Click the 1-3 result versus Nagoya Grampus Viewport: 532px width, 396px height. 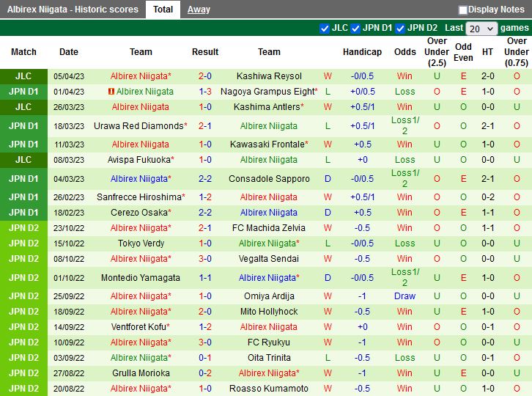(x=205, y=92)
